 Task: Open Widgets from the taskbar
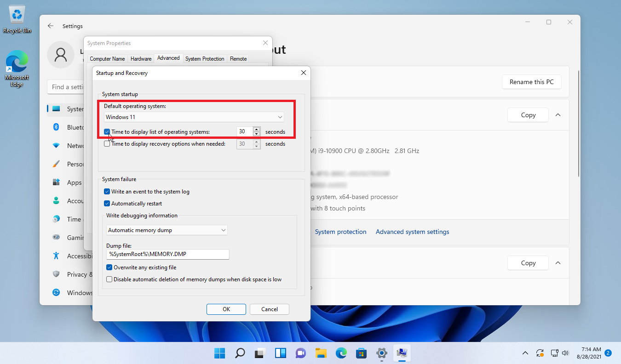coord(281,353)
